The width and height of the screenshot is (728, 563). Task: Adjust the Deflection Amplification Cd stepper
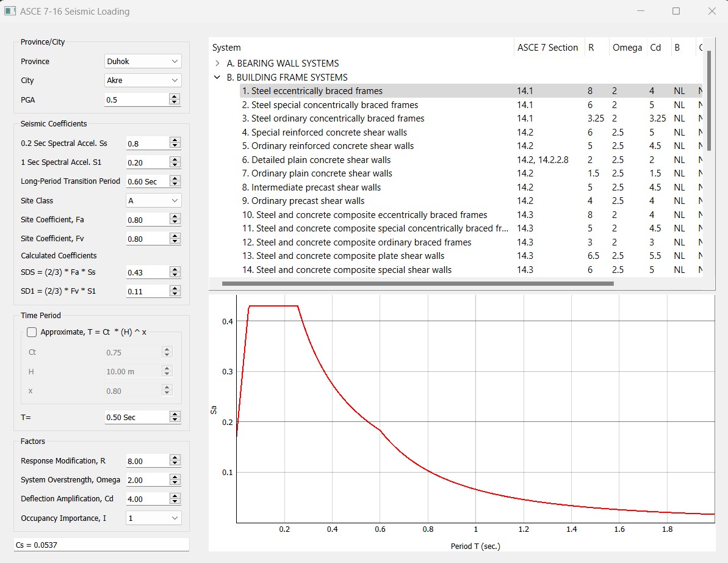[175, 499]
